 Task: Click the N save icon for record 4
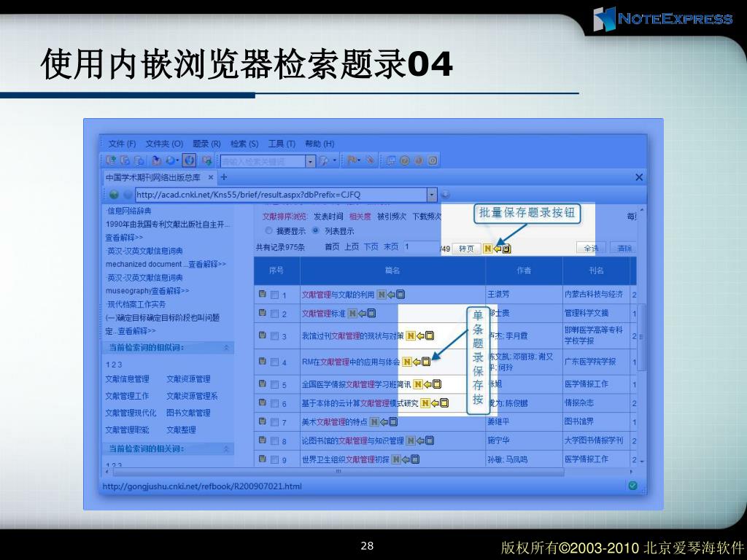407,362
